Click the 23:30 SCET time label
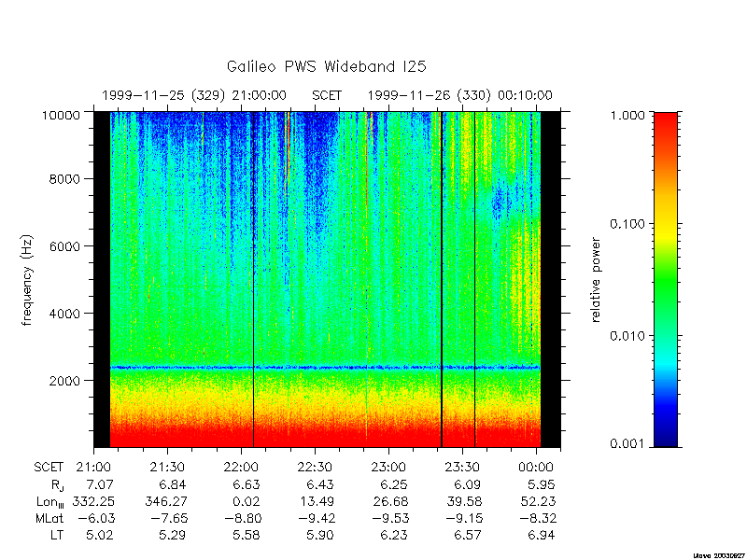The image size is (747, 560). [461, 468]
